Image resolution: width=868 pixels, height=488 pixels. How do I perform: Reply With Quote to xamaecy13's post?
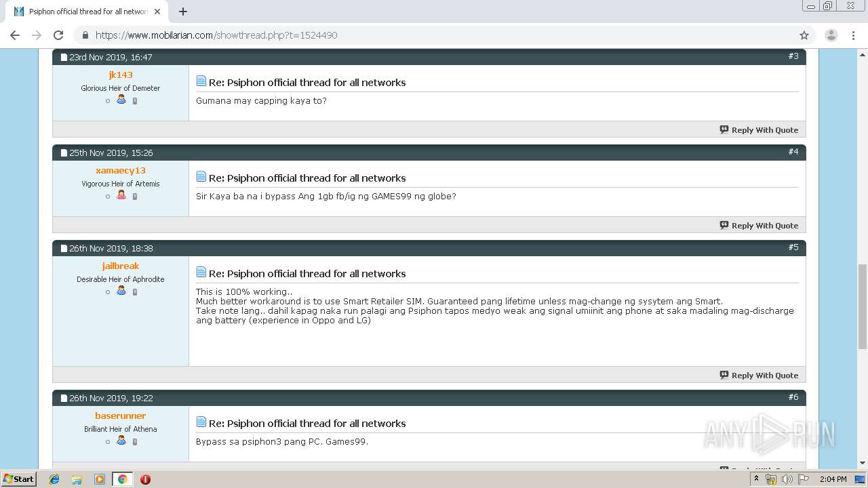coord(759,226)
